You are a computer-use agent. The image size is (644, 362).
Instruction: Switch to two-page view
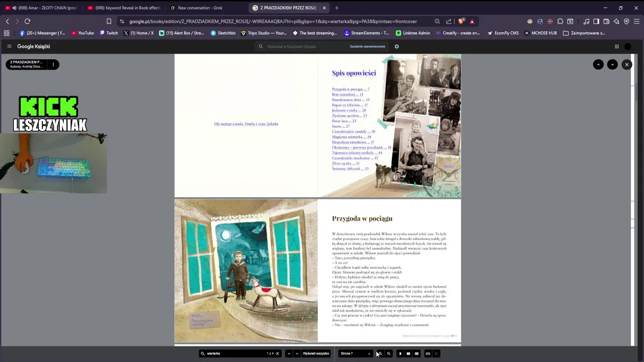(408, 353)
